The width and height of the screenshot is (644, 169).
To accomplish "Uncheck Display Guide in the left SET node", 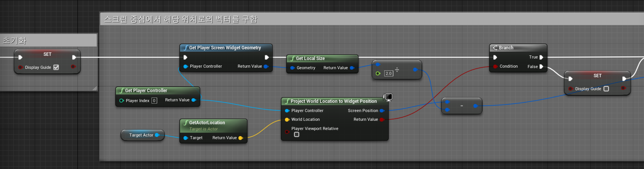I will click(x=56, y=67).
